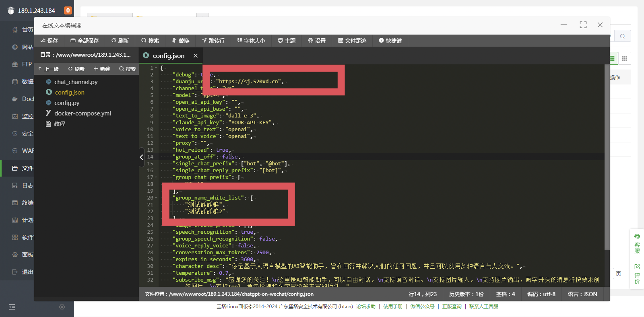
Task: Open WeChat official account footer link
Action: 422,307
